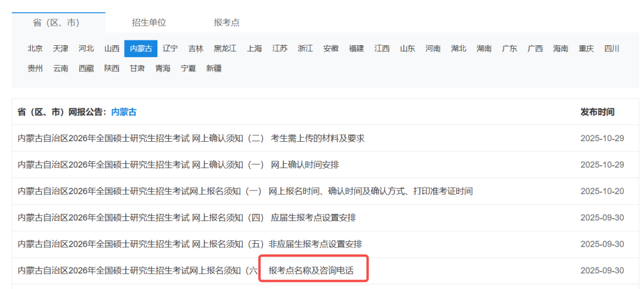
Task: Click the highlighted 内蒙古 province button
Action: [141, 49]
